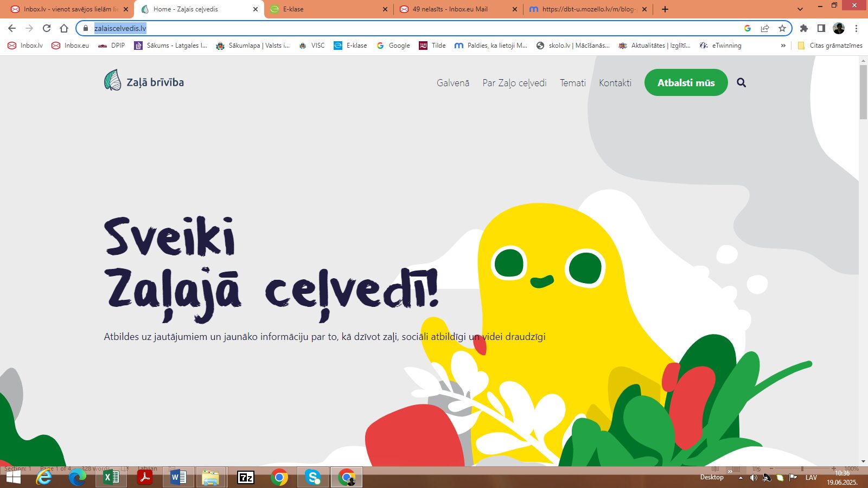
Task: Close the Inbox.lv tab
Action: 126,9
